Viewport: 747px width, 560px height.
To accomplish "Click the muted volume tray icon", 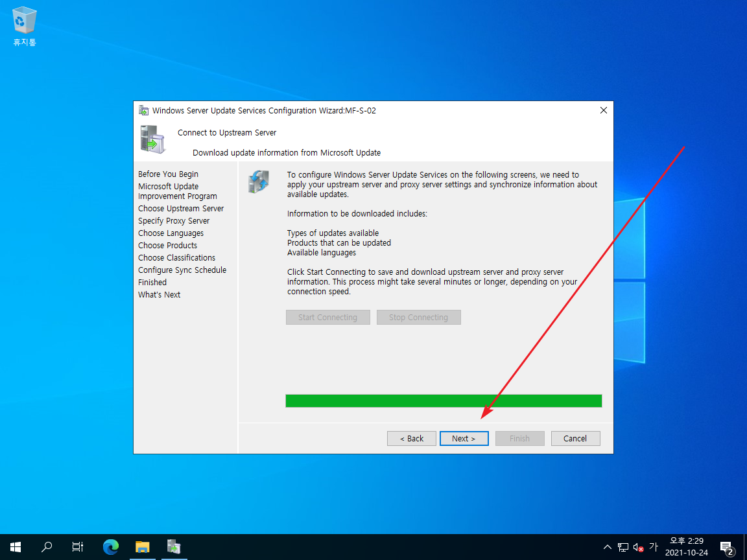I will click(638, 547).
